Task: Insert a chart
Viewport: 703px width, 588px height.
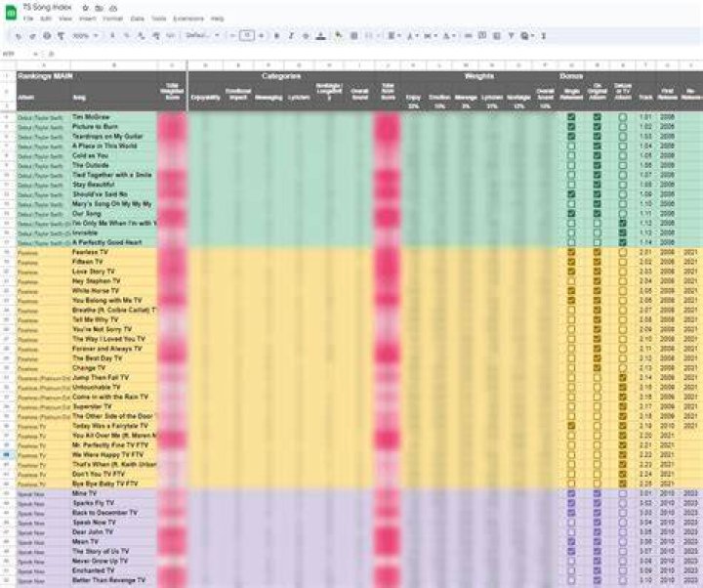Action: point(497,36)
